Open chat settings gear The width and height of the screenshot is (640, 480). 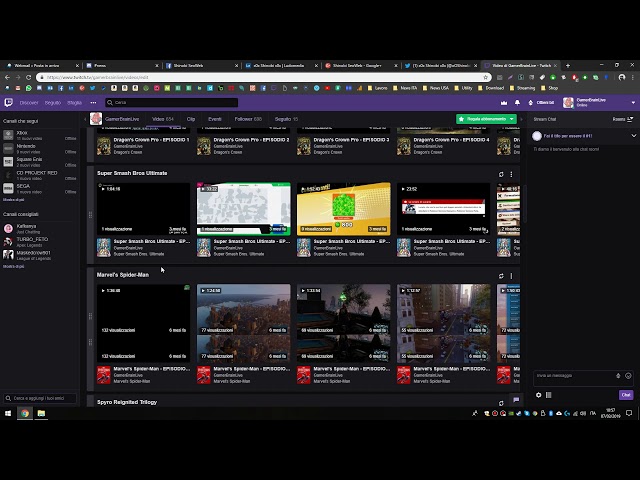pyautogui.click(x=538, y=395)
